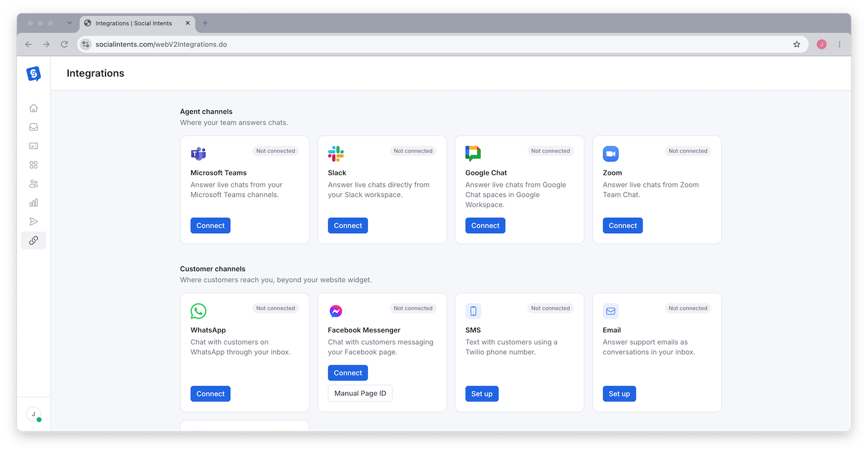Click Not connected badge on Facebook Messenger

coord(413,308)
